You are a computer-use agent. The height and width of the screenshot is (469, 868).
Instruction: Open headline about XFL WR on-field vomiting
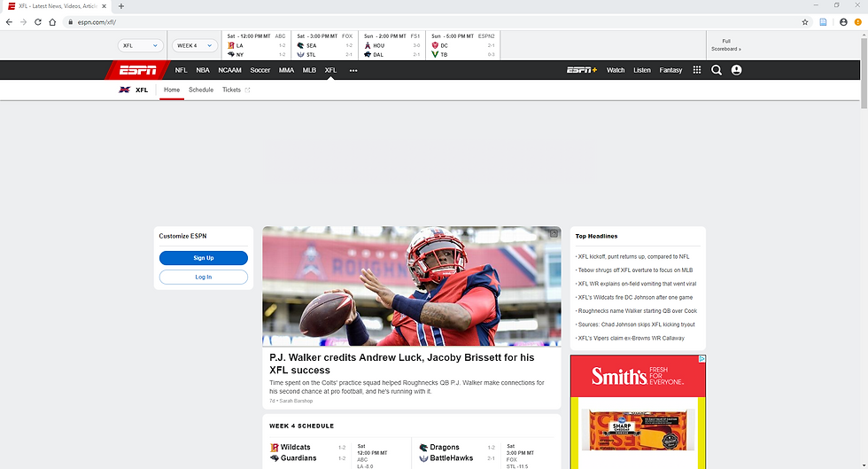click(636, 284)
